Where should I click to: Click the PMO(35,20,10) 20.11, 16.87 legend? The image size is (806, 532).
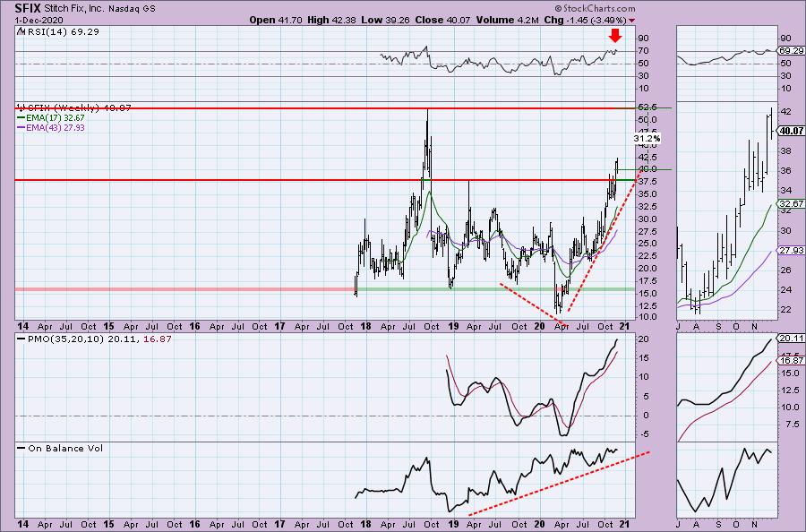[99, 339]
